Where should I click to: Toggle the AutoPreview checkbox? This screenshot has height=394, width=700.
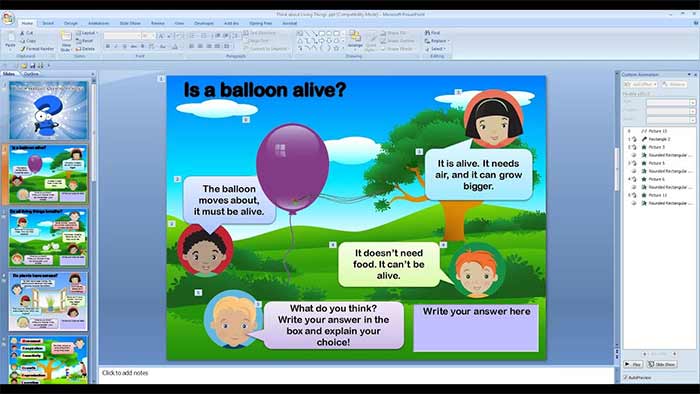click(625, 377)
